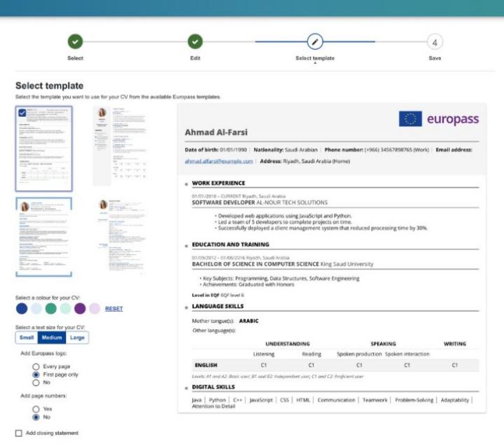
Task: Click the ENGLISH language row label
Action: [x=206, y=365]
